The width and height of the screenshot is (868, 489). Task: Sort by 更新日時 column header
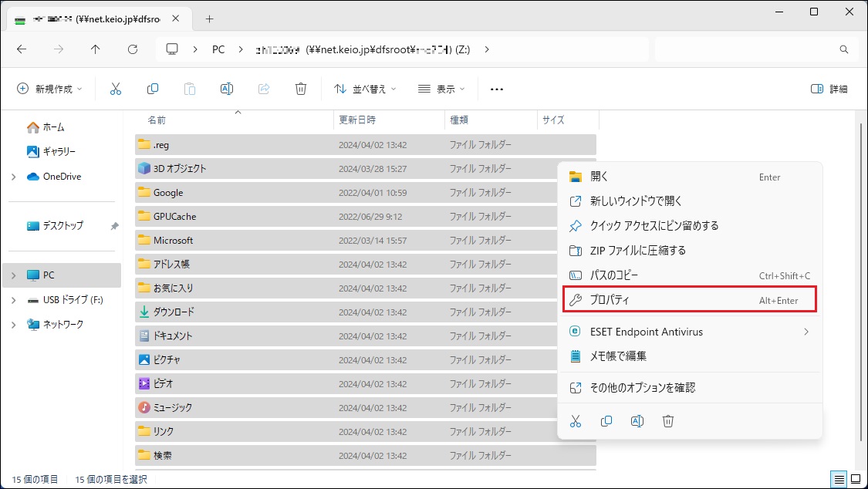click(x=357, y=120)
